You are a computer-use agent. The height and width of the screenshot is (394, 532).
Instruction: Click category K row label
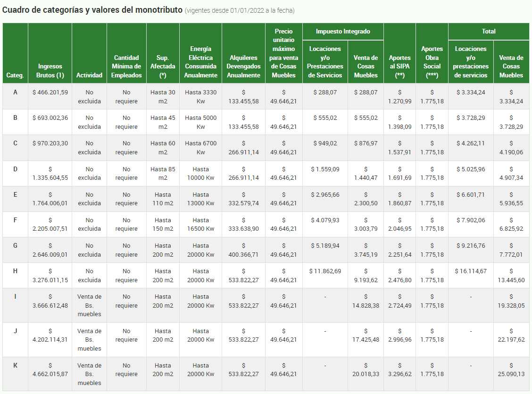[x=15, y=365]
